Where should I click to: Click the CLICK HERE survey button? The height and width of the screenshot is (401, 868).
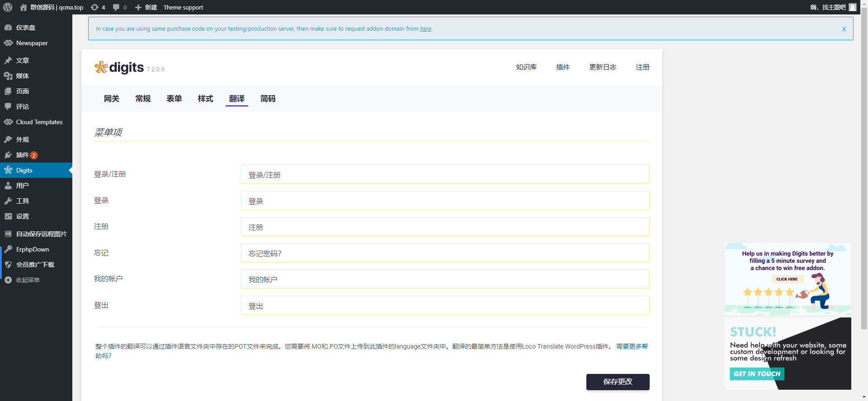(x=787, y=279)
